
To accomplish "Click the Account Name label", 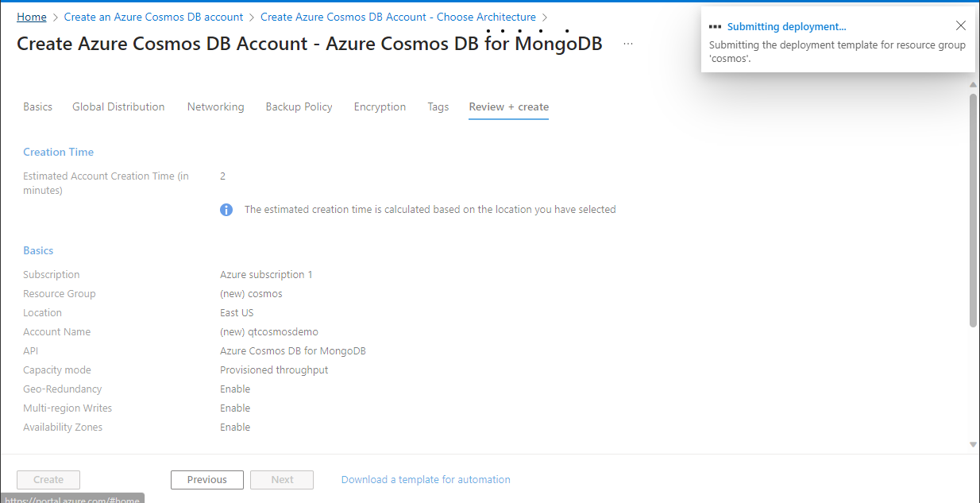I will pyautogui.click(x=56, y=331).
